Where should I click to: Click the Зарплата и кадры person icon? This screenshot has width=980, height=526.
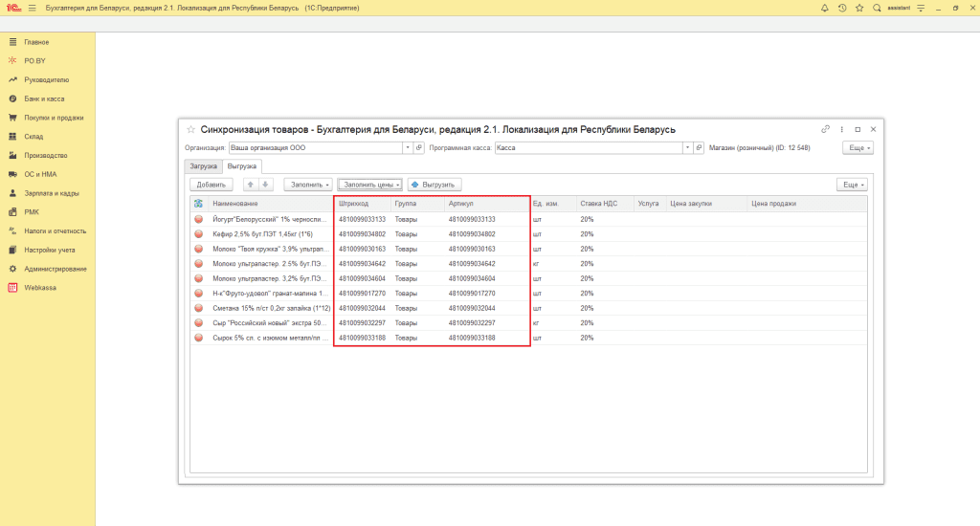pos(12,193)
